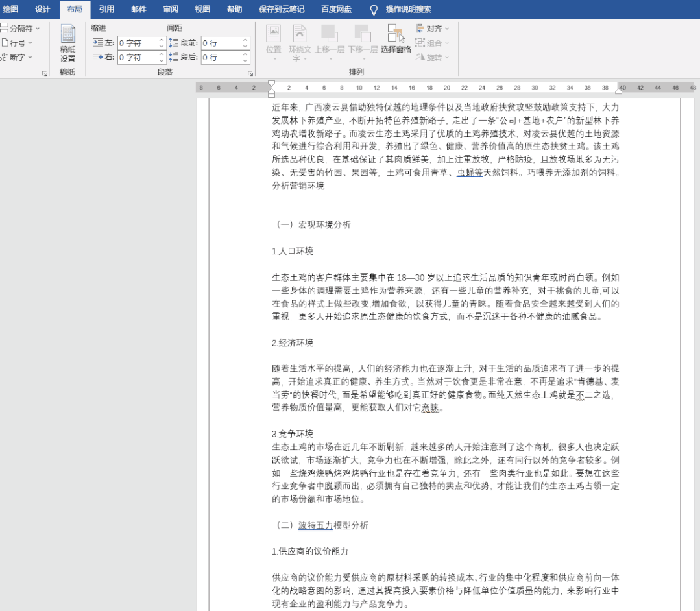Increase 段后 spacing with up stepper

pyautogui.click(x=245, y=54)
